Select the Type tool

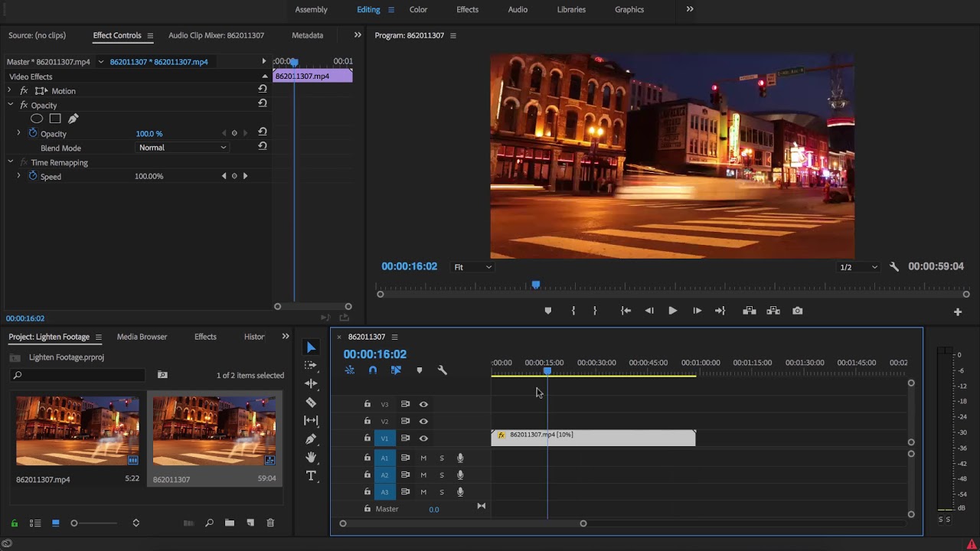click(x=311, y=476)
